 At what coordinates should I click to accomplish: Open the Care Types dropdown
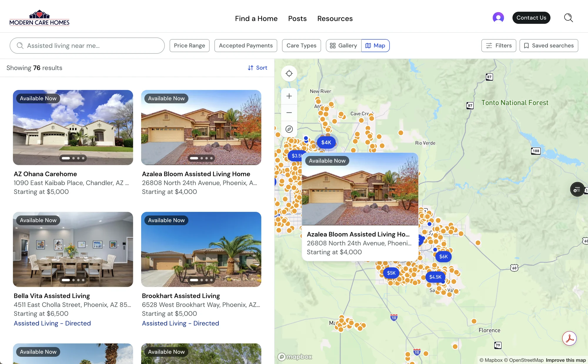[301, 46]
